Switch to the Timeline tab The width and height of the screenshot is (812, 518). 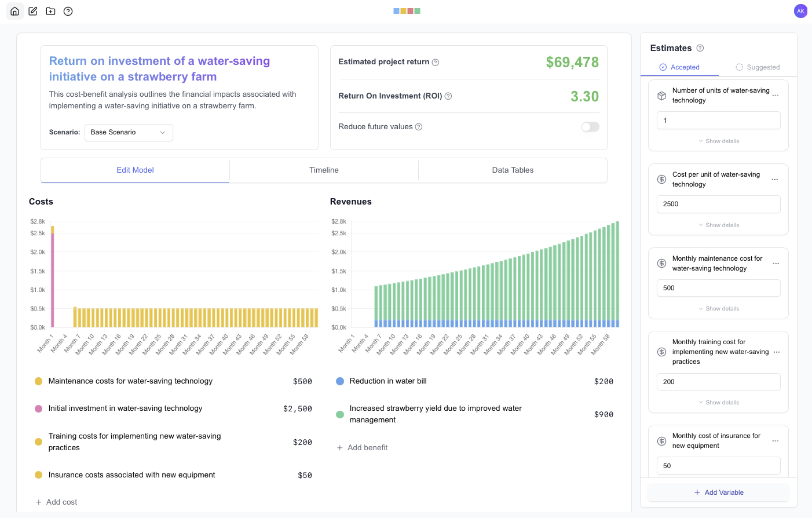(324, 170)
